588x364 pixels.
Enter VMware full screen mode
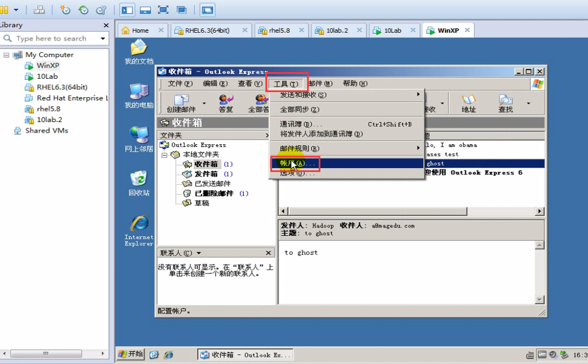[163, 10]
